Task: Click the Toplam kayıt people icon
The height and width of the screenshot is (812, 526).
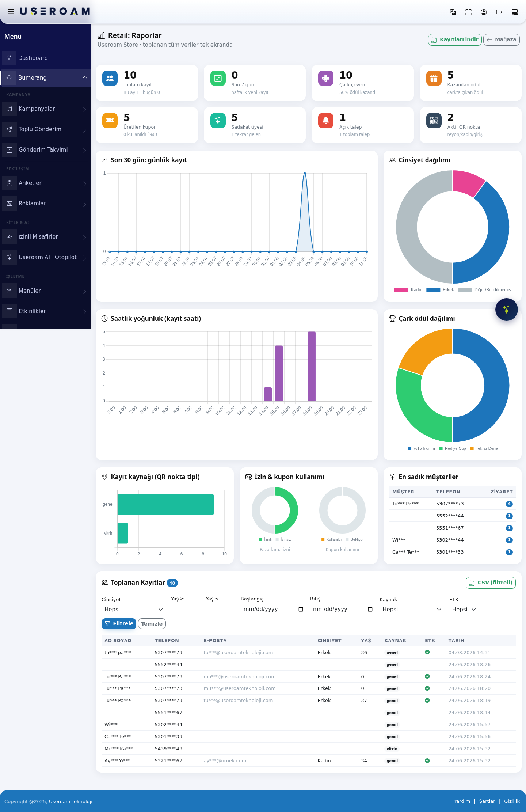Action: (x=110, y=78)
